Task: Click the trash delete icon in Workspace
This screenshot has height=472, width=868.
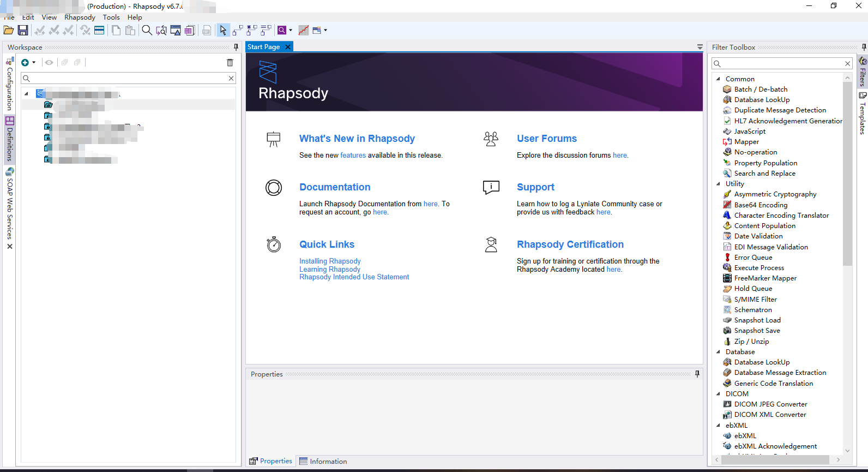Action: (x=230, y=63)
